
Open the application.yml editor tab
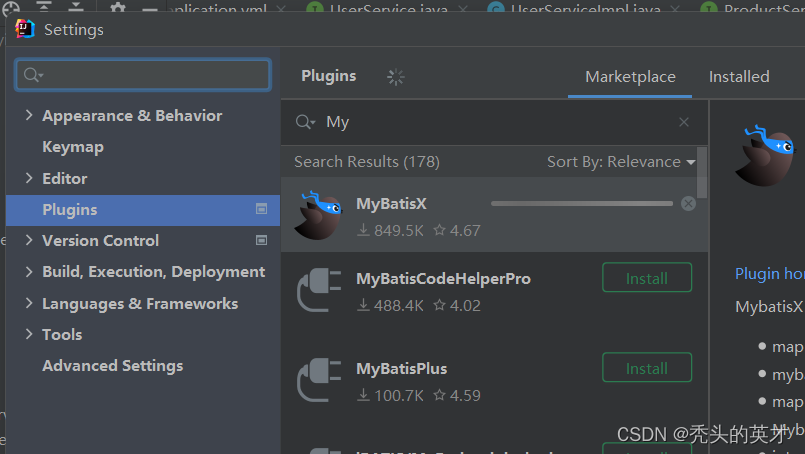click(226, 7)
